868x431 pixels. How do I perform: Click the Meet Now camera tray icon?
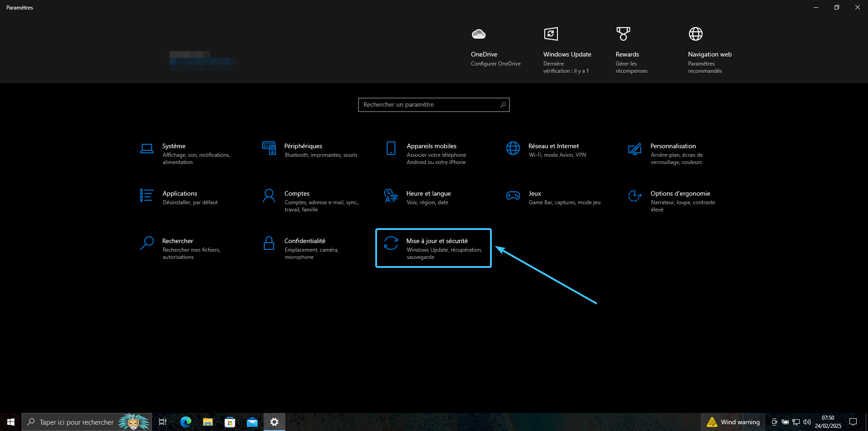tap(774, 422)
